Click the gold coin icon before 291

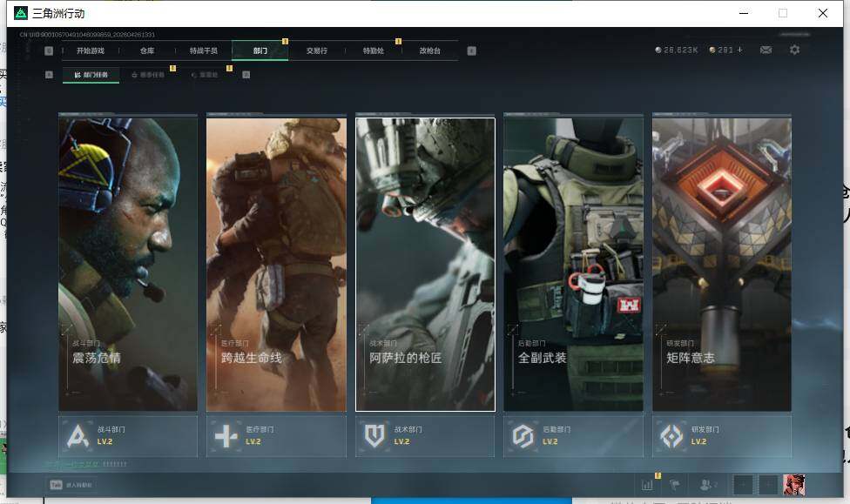[712, 50]
